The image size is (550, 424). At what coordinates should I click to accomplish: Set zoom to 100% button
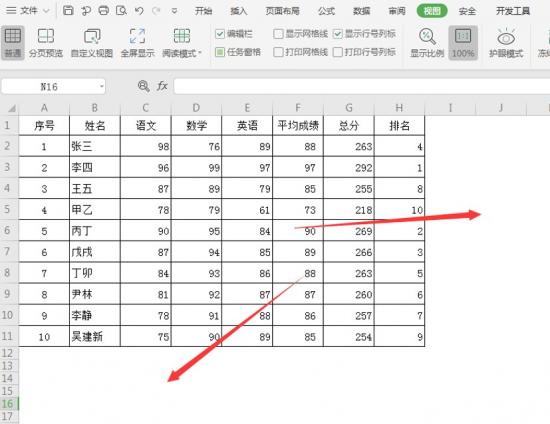coord(463,42)
